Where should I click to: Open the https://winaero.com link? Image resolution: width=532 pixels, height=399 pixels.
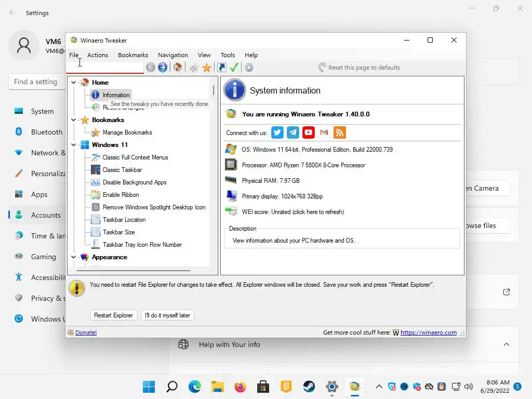tap(429, 332)
